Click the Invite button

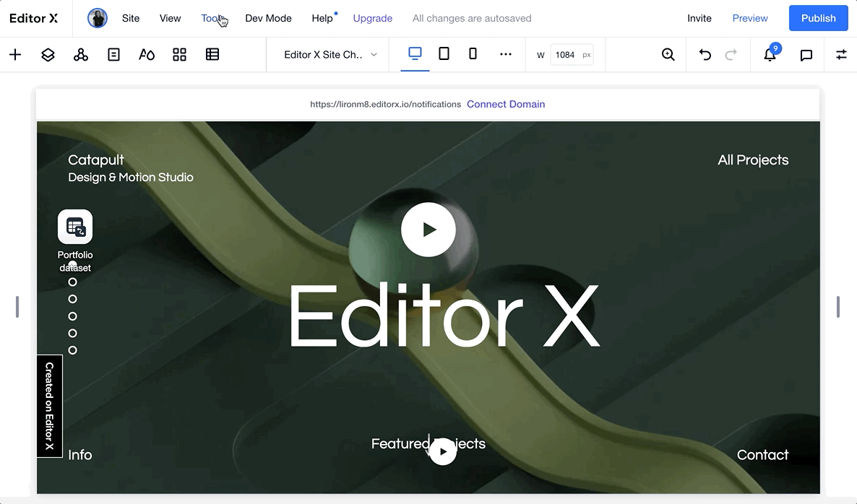699,18
